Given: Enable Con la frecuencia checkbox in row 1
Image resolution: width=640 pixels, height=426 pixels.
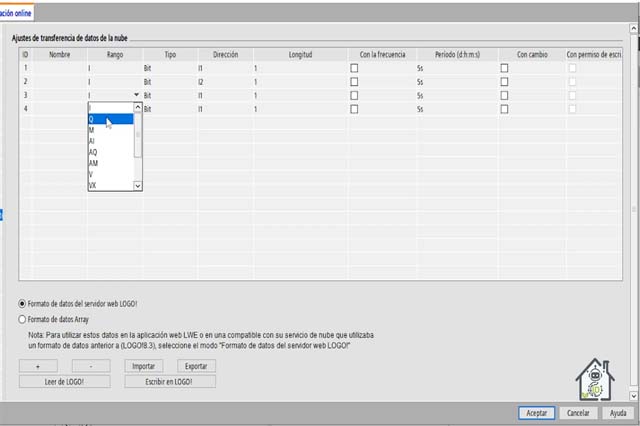Looking at the screenshot, I should (x=354, y=67).
